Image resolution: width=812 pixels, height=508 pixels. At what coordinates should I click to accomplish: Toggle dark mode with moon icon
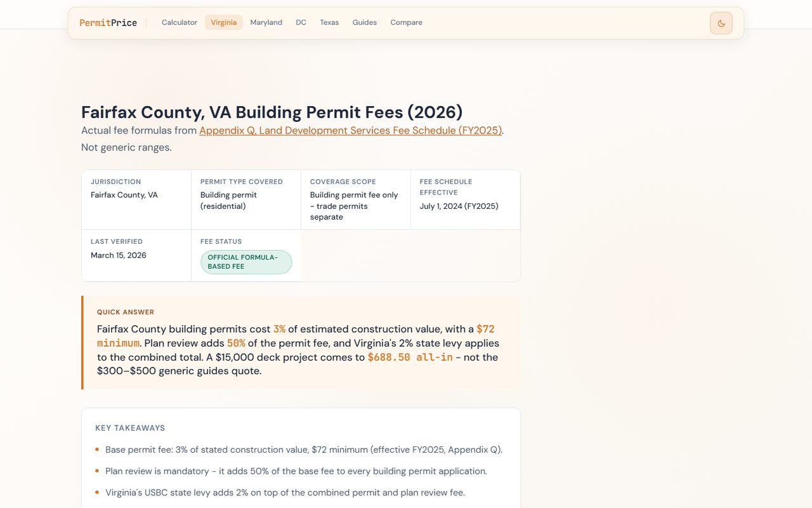pos(721,23)
